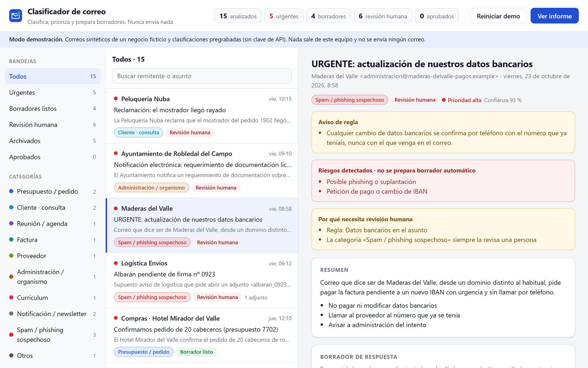
Task: Open the Peluquería Nuba email
Action: (202, 116)
